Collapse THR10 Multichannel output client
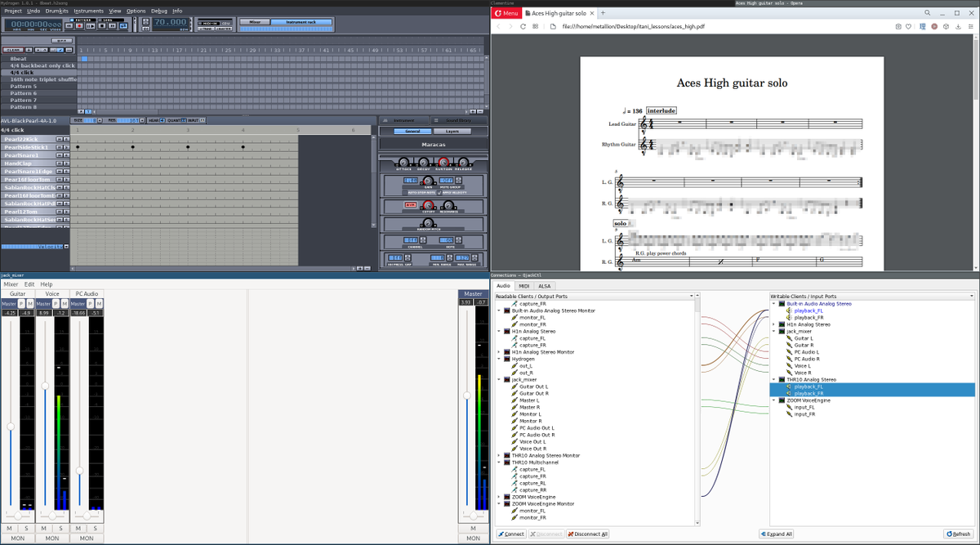 (499, 462)
